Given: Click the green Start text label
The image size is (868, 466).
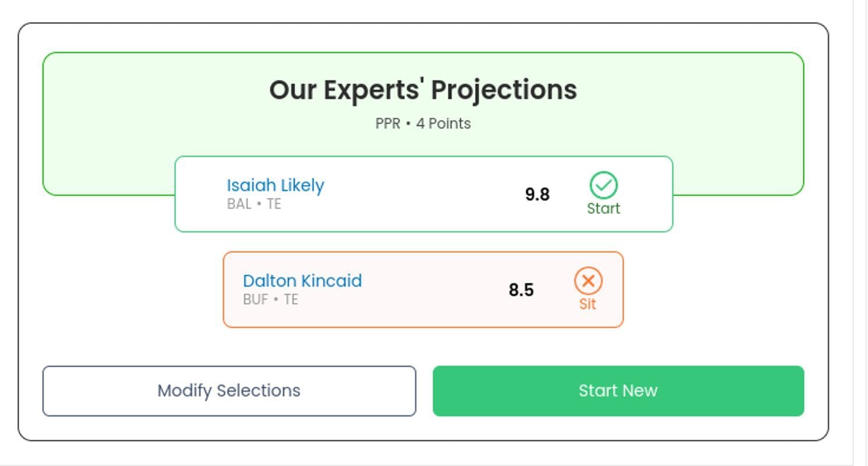Looking at the screenshot, I should coord(604,209).
